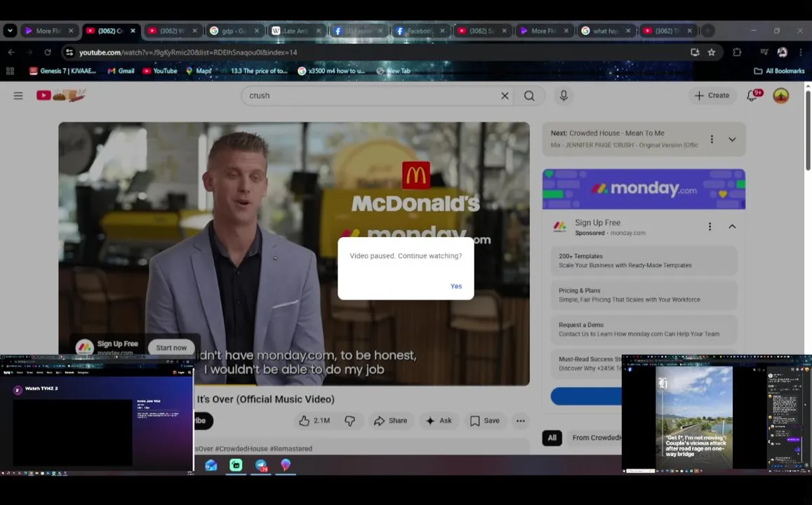This screenshot has height=505, width=812.
Task: Confirm Yes to continue watching the video
Action: coord(455,286)
